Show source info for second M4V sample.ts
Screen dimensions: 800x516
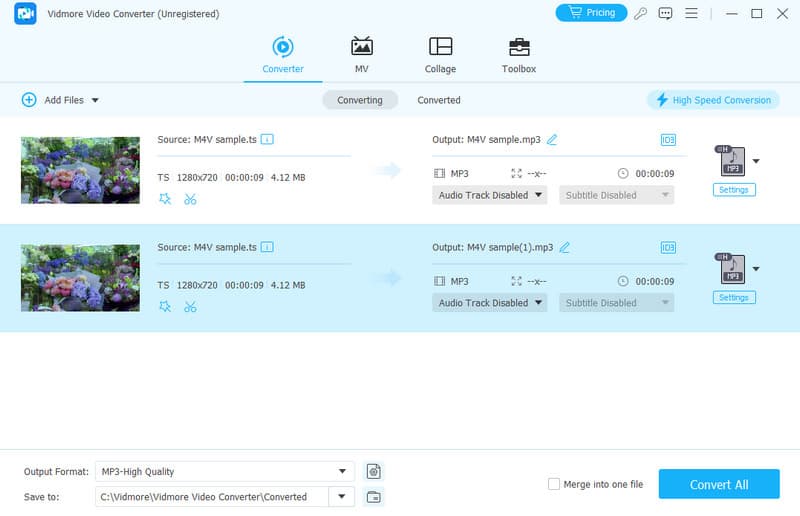click(x=267, y=247)
